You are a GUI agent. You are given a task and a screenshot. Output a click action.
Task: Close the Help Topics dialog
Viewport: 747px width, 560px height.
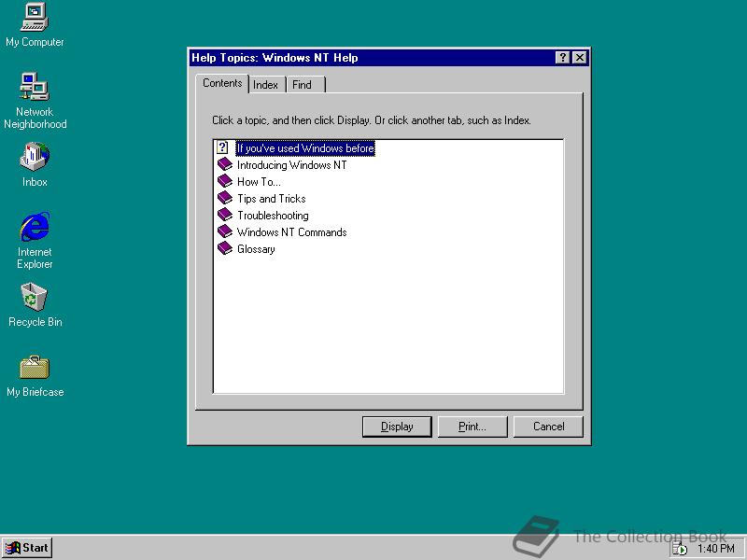click(579, 58)
